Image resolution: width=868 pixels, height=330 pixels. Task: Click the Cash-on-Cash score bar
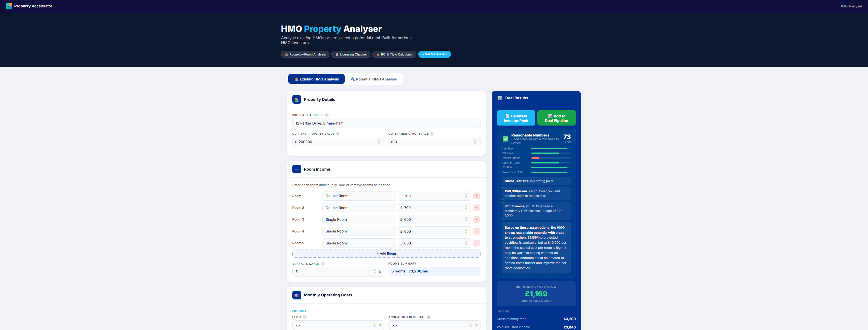[x=551, y=163]
